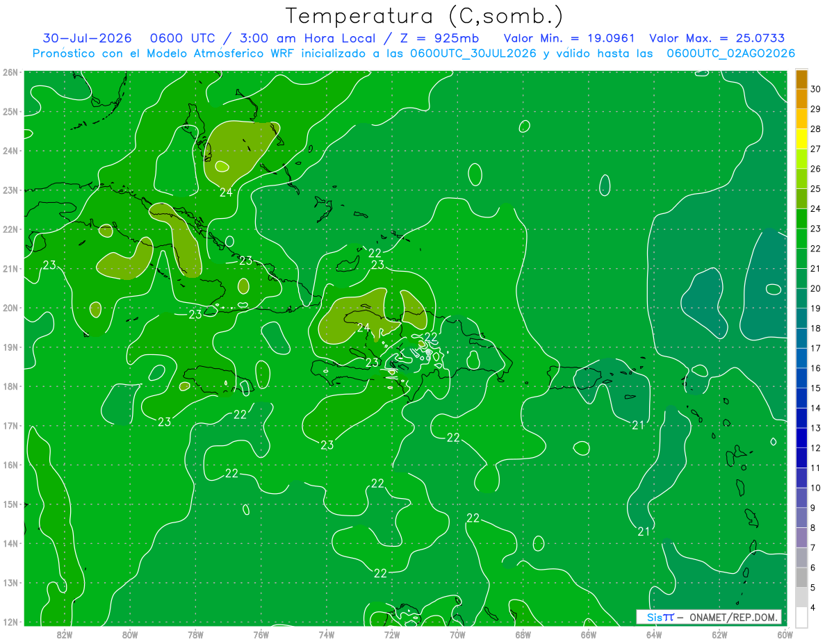Screen dimensions: 834x644
Task: Click the "19" label on the color scale
Action: [x=816, y=308]
